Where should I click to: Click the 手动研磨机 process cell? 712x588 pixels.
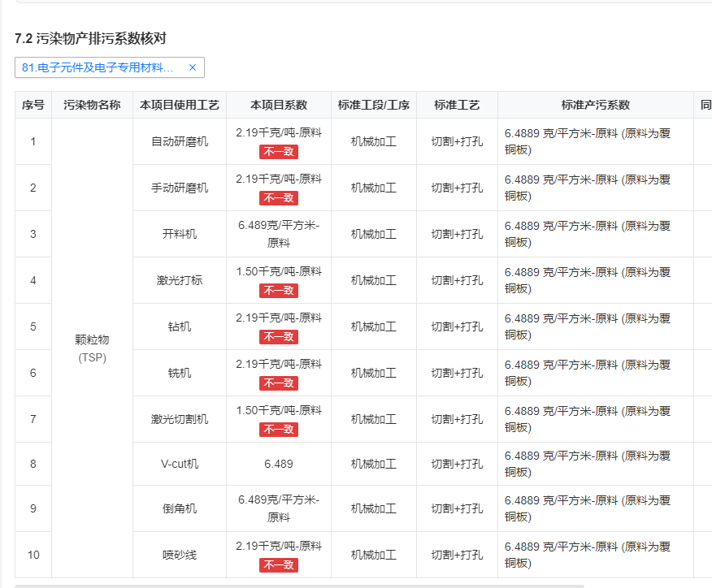tap(180, 188)
